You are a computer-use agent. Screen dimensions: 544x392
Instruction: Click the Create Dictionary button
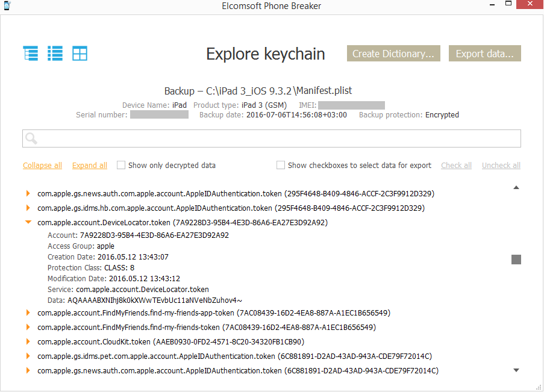(393, 54)
